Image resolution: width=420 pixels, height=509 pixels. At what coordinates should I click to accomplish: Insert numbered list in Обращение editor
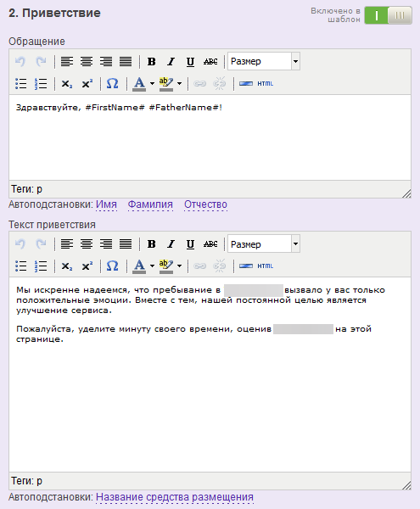(41, 84)
